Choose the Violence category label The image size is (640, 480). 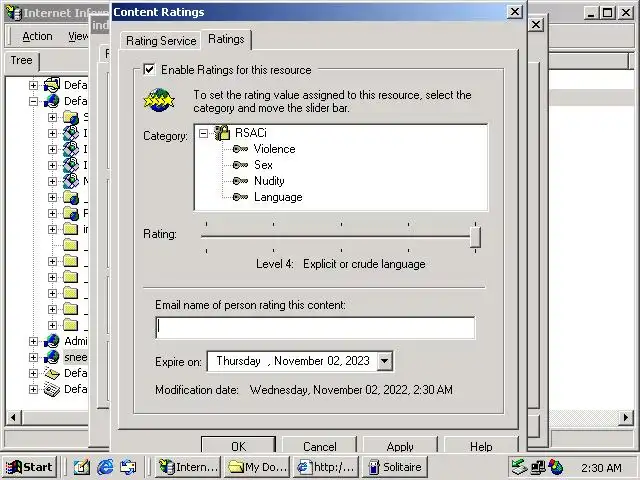coord(274,149)
